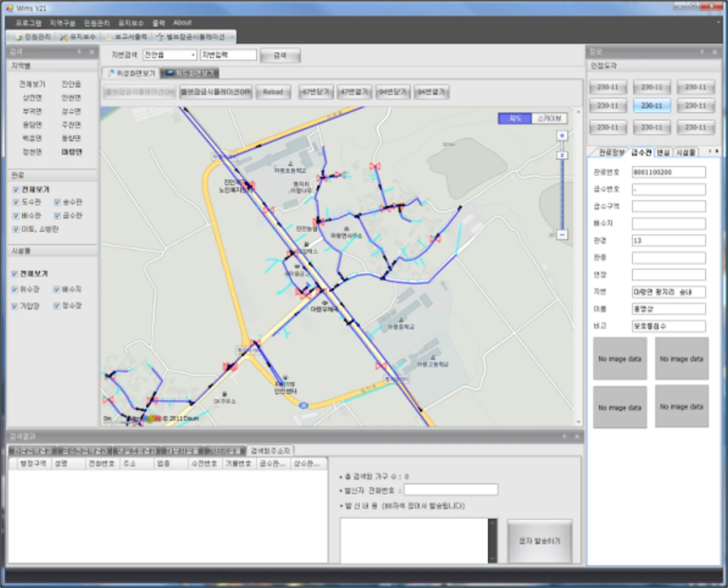The image size is (728, 588).
Task: Click the map zoom level slider
Action: tap(562, 155)
